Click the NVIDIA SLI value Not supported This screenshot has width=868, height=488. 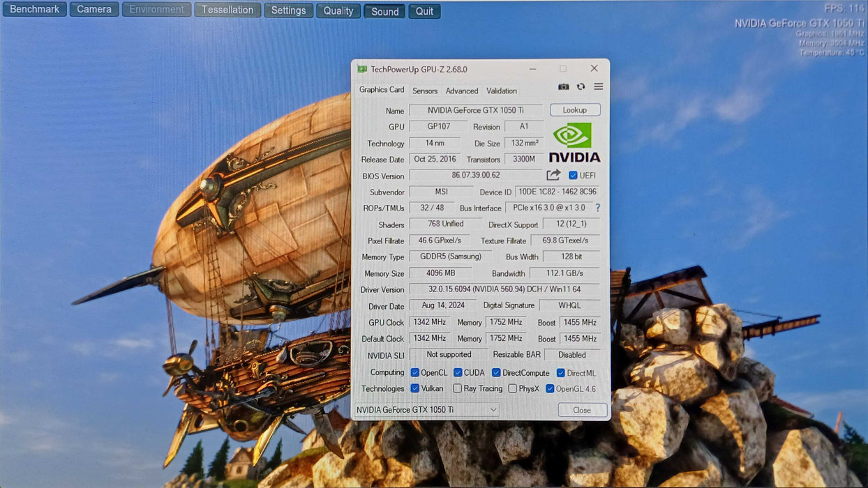pyautogui.click(x=449, y=354)
